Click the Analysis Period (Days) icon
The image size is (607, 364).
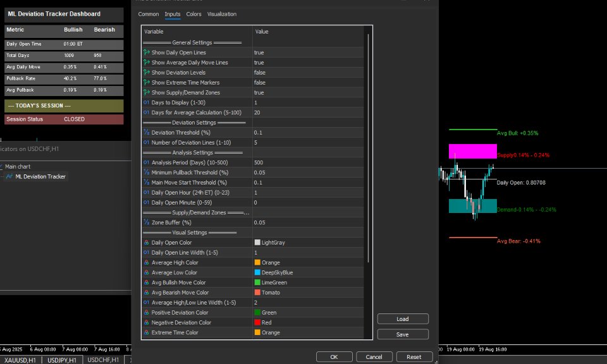coord(146,162)
